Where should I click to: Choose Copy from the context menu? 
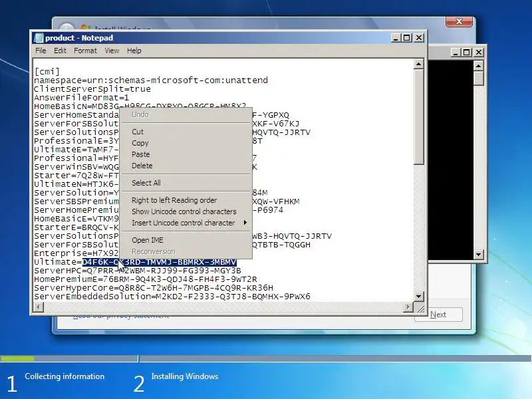186,143
